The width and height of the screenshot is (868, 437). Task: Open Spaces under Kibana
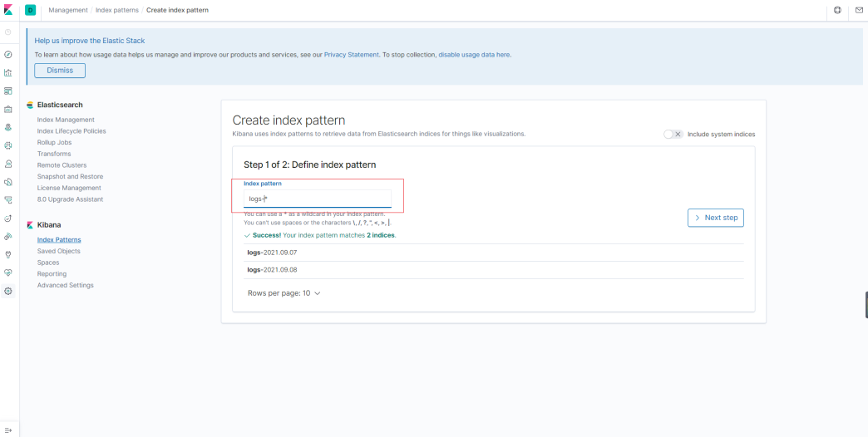tap(48, 263)
